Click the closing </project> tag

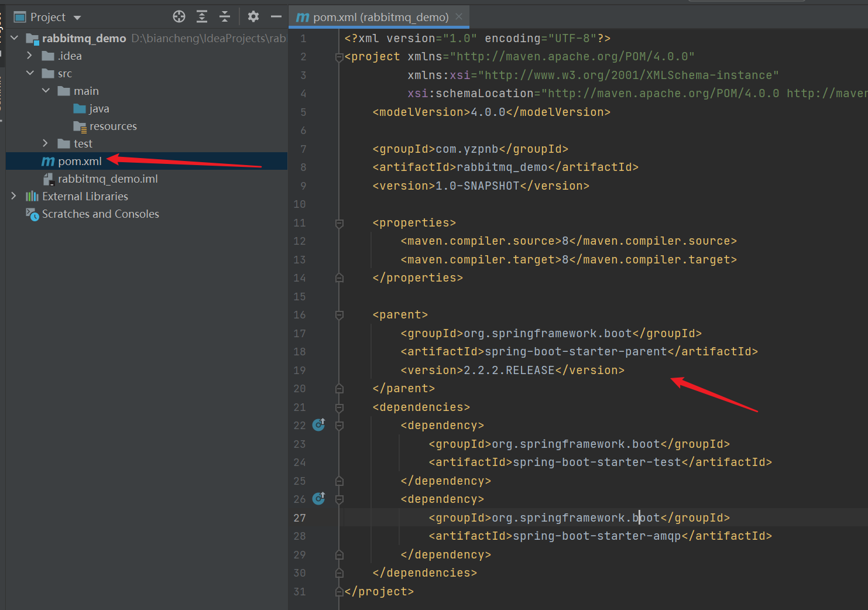coord(379,591)
